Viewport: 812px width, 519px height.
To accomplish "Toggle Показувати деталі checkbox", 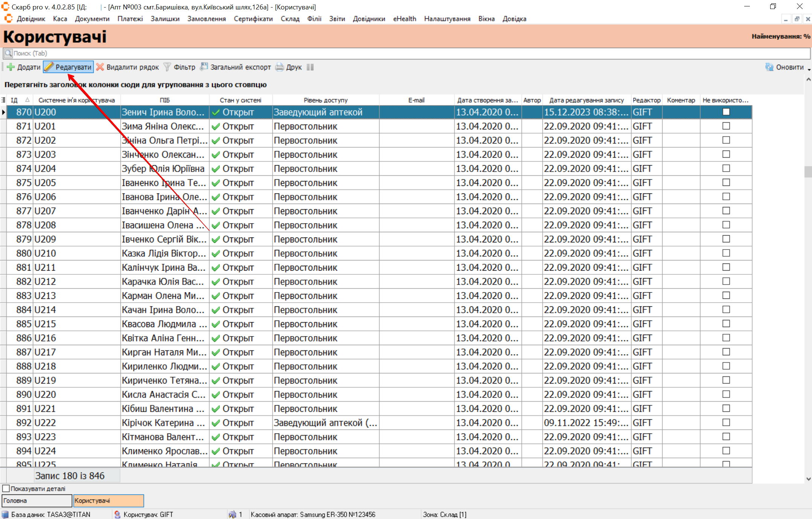I will 6,489.
